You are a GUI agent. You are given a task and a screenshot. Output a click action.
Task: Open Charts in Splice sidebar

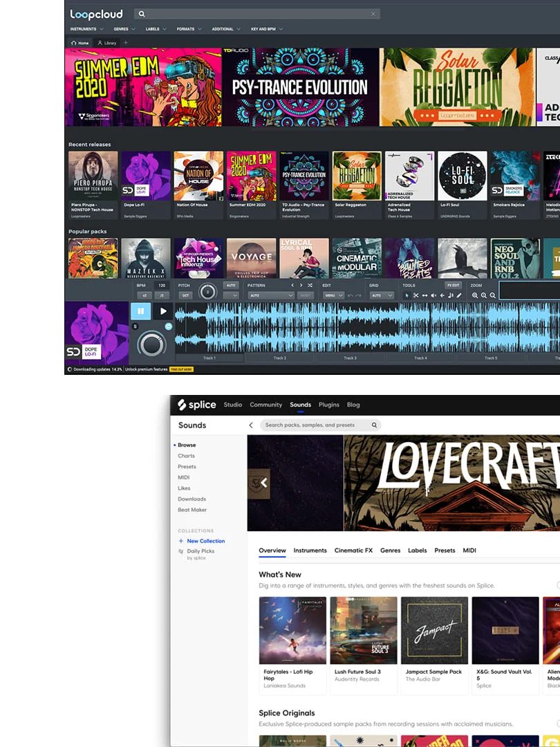(x=186, y=456)
